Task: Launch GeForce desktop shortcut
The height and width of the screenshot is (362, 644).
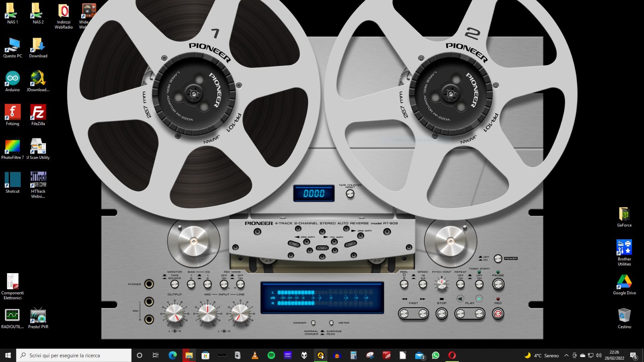Action: click(x=624, y=217)
